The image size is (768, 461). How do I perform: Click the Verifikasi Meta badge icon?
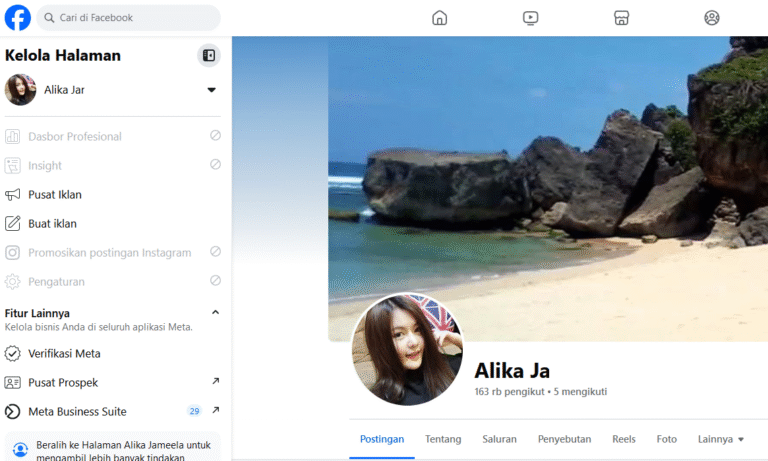13,353
